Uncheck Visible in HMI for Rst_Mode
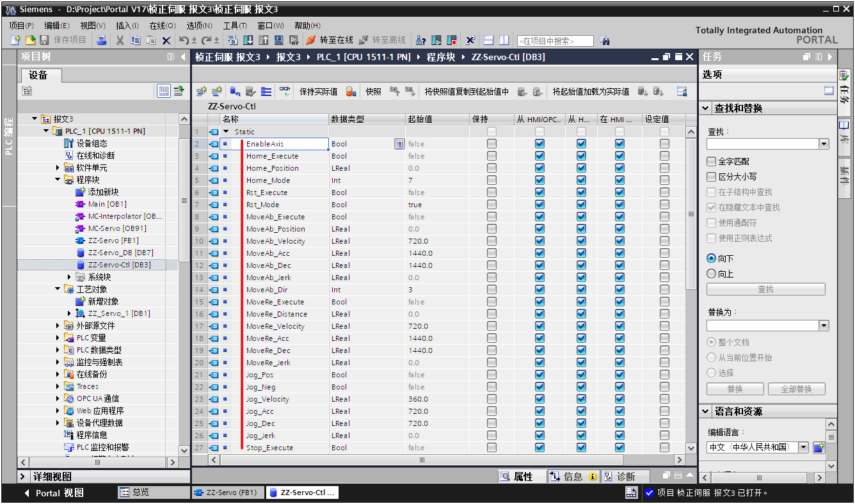This screenshot has width=855, height=504. coord(619,205)
